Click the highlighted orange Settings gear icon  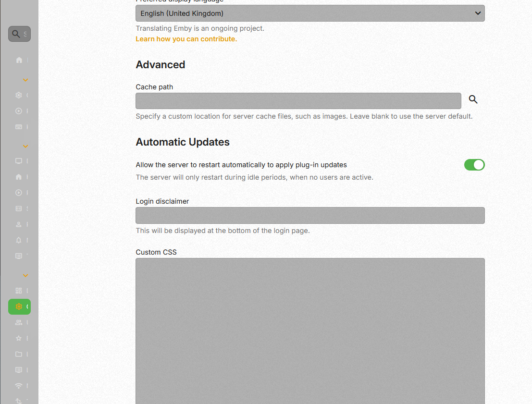tap(19, 306)
